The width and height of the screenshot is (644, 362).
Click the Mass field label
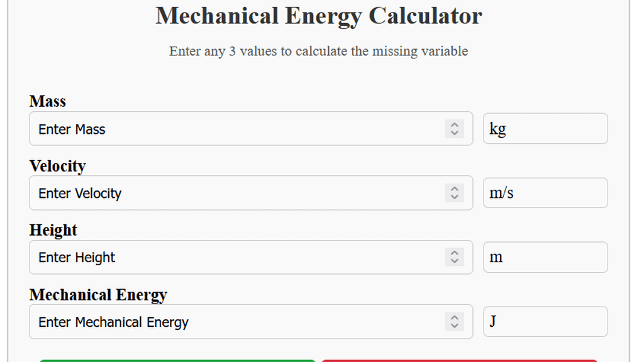pyautogui.click(x=47, y=101)
